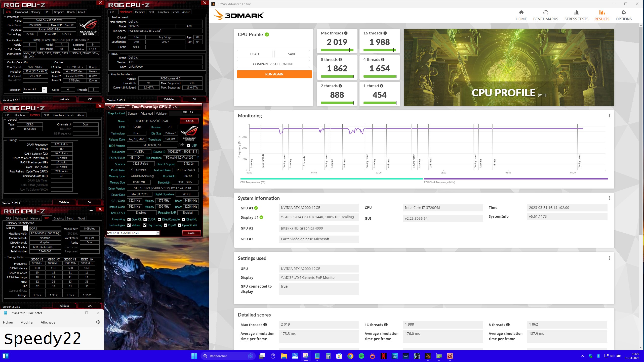Click the Lookup button in GPU-Z

189,121
